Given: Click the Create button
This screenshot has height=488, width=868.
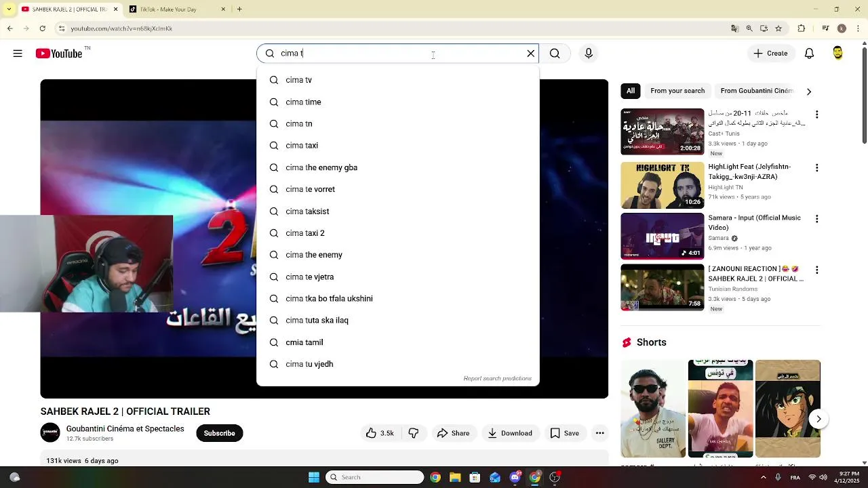Looking at the screenshot, I should point(770,54).
